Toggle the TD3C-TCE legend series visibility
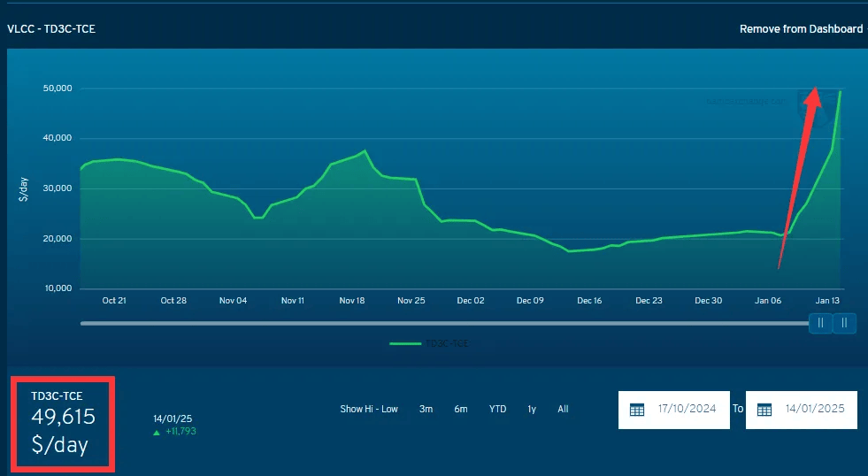The image size is (868, 476). click(x=429, y=343)
